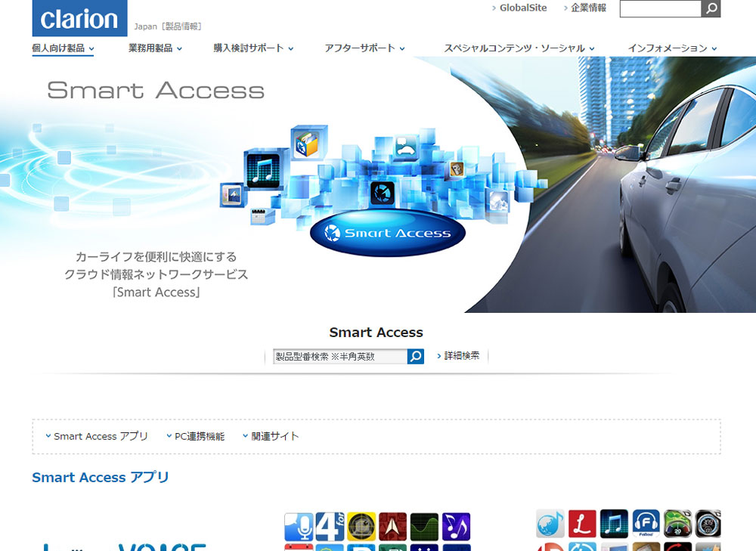
Task: Expand the 個人向け製品 menu
Action: point(63,48)
